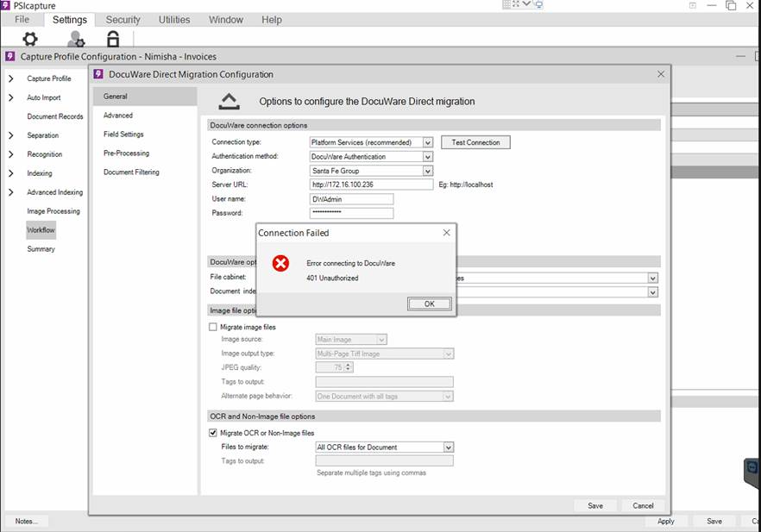
Task: Switch to the Settings ribbon tab
Action: 69,19
